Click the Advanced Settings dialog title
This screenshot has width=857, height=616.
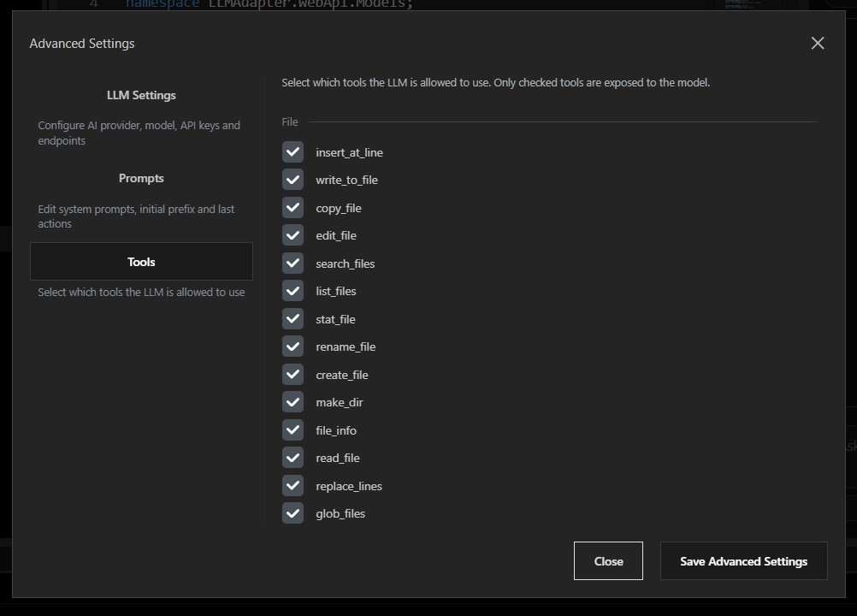pos(82,43)
